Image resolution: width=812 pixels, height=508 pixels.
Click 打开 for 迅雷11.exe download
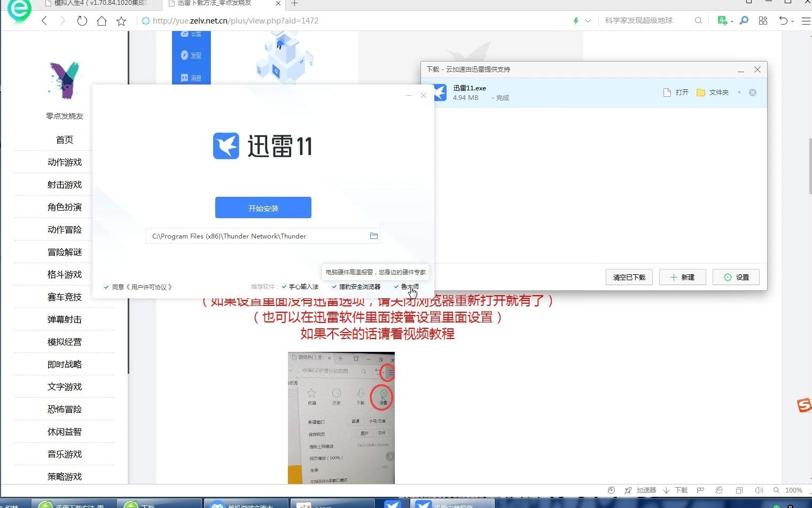click(x=676, y=93)
